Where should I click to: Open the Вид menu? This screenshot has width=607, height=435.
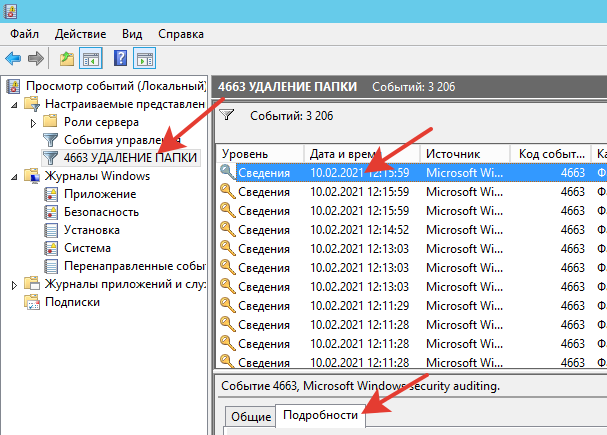[132, 34]
